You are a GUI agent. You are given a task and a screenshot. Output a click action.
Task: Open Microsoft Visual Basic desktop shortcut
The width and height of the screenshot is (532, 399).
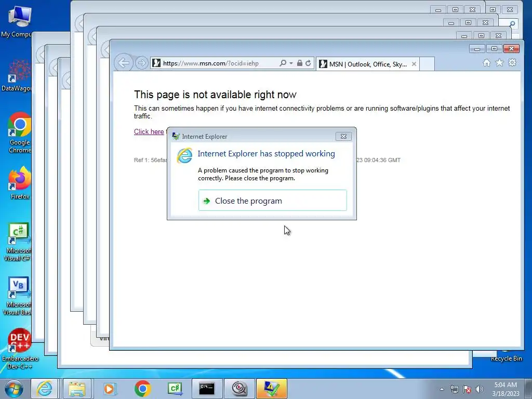[17, 296]
